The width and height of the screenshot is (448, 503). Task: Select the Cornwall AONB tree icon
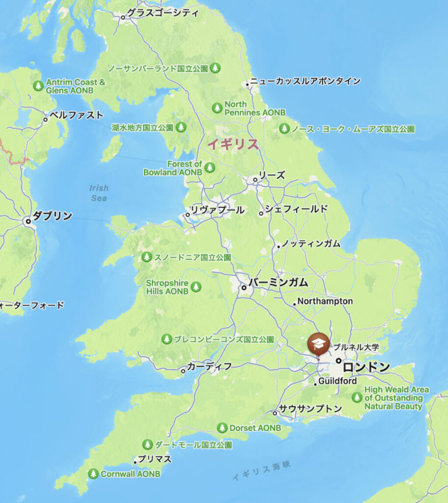(x=93, y=474)
